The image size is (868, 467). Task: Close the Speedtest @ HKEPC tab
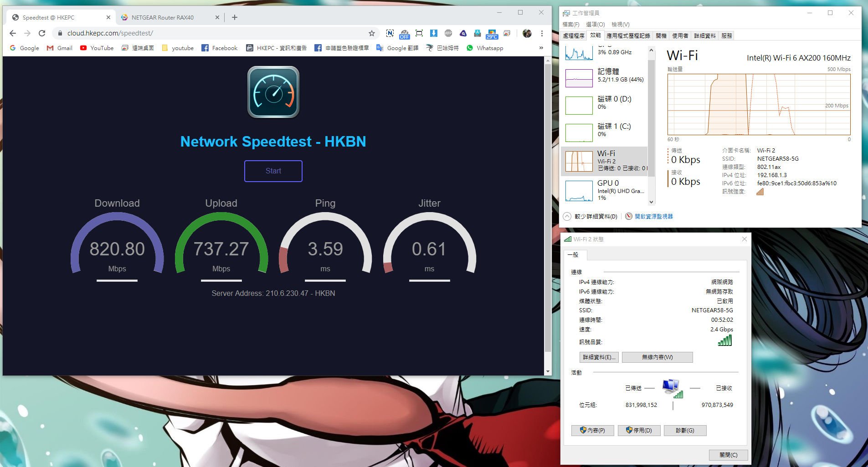point(108,17)
